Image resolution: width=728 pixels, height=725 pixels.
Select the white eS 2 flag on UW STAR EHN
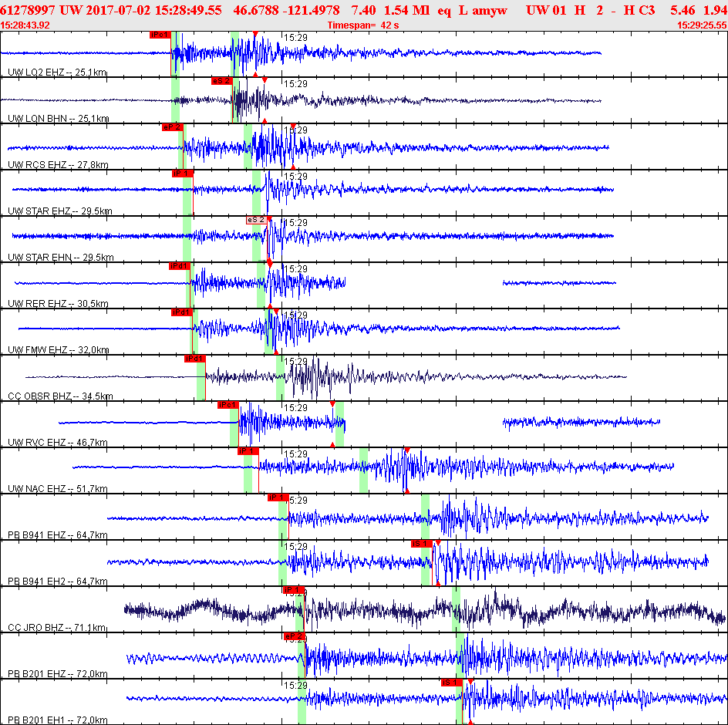[x=257, y=220]
